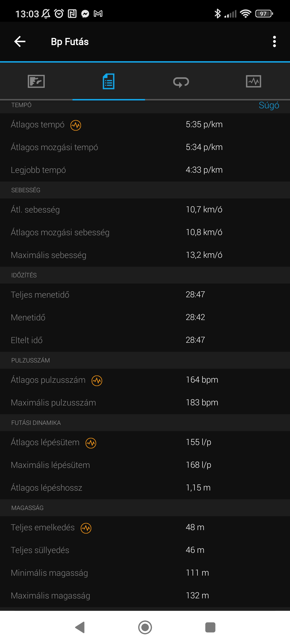The height and width of the screenshot is (644, 290).
Task: Select the Legjobb tempó row
Action: (145, 170)
